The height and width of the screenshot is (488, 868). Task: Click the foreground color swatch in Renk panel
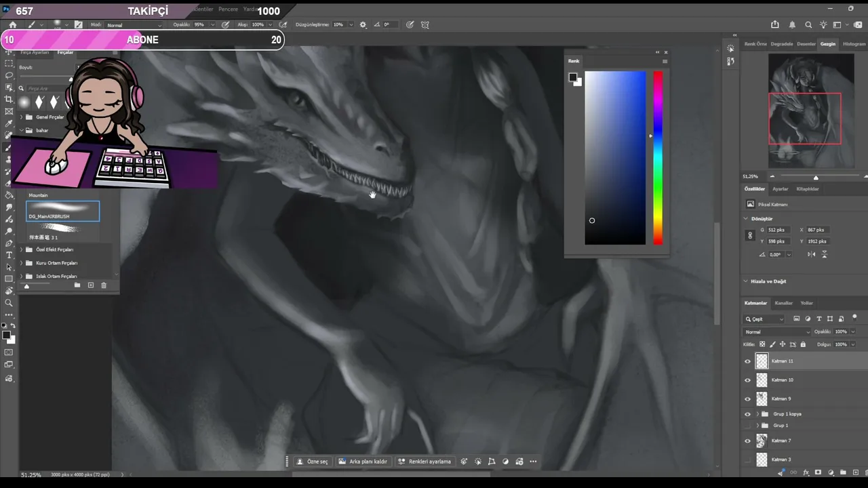coord(573,78)
